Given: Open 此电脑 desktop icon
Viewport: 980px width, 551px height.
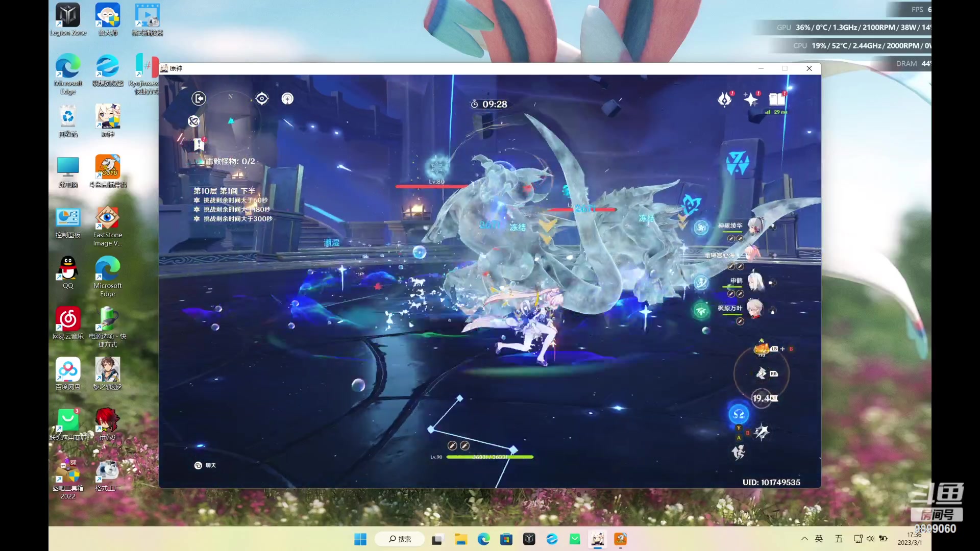Looking at the screenshot, I should pos(68,171).
